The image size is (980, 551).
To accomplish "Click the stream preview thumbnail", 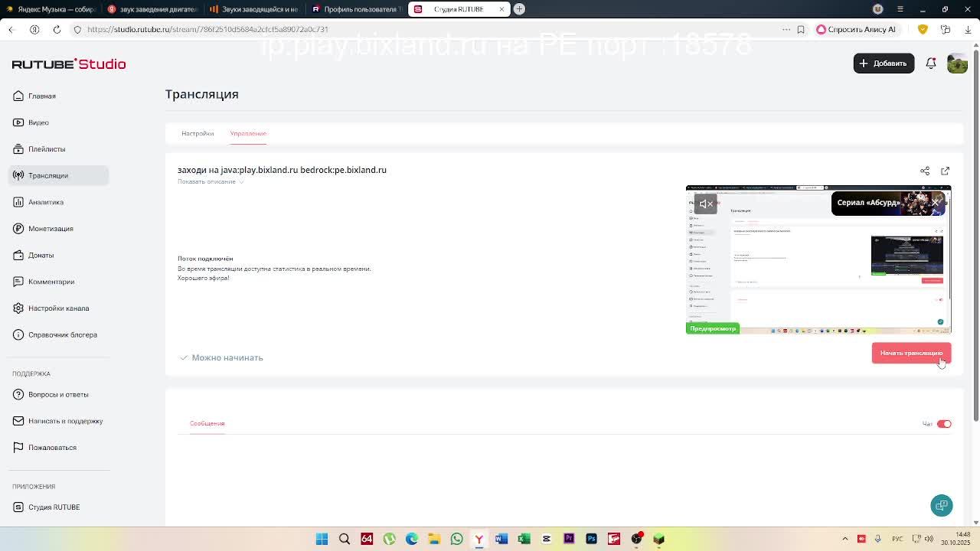I will [x=818, y=259].
